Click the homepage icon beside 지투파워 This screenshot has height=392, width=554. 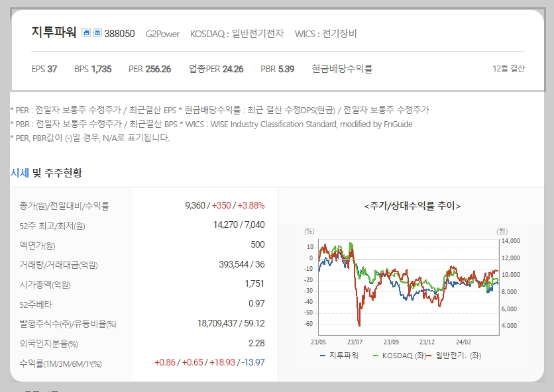pos(86,33)
